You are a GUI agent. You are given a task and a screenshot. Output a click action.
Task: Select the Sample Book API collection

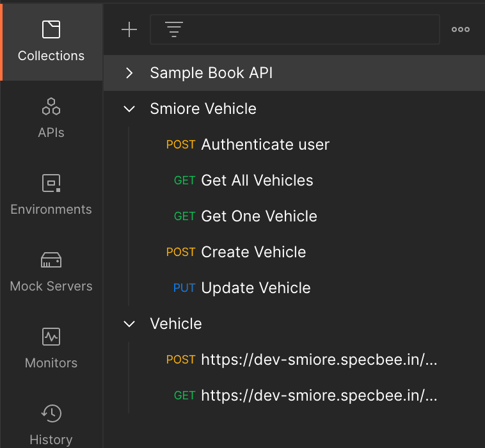pyautogui.click(x=294, y=73)
